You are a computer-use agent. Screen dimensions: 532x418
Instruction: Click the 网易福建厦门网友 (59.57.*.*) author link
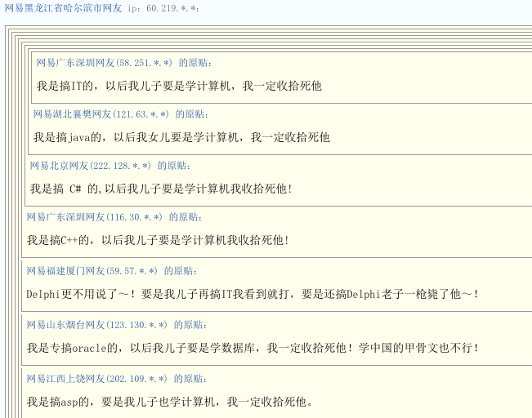pyautogui.click(x=92, y=271)
